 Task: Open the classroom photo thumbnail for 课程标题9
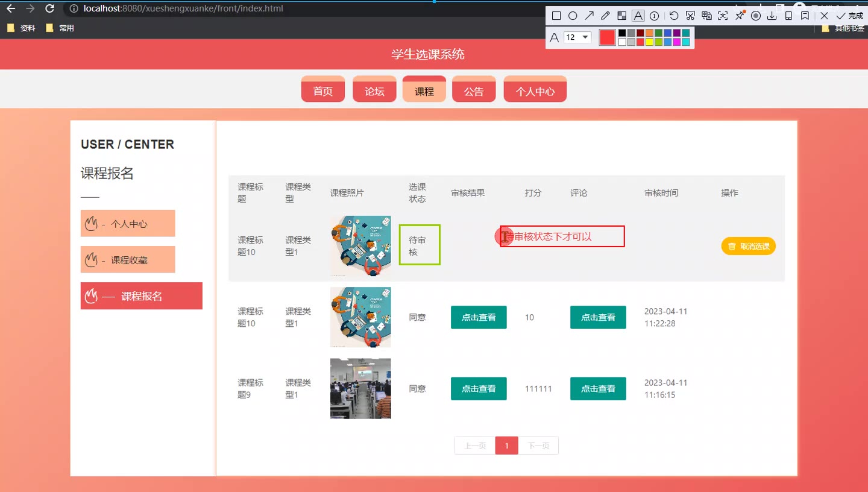point(360,388)
